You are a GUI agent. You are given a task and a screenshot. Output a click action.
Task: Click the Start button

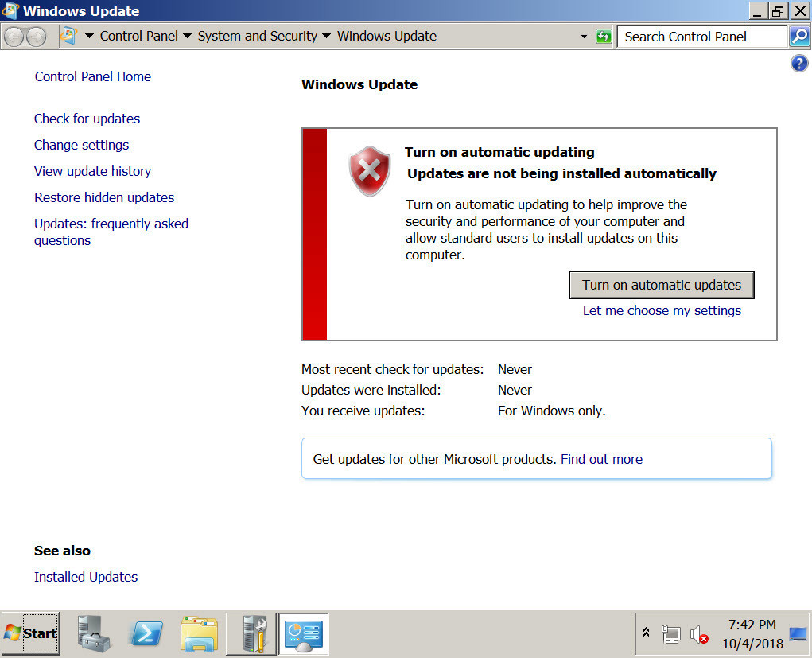(31, 633)
